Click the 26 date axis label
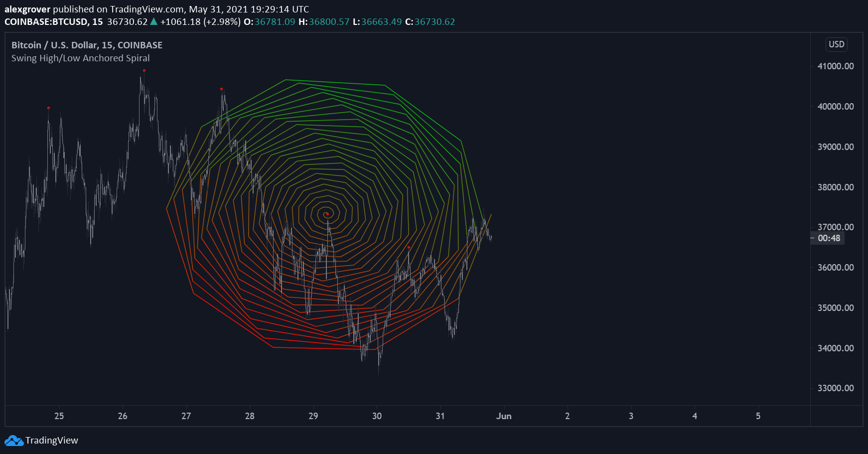This screenshot has width=868, height=454. pos(123,416)
